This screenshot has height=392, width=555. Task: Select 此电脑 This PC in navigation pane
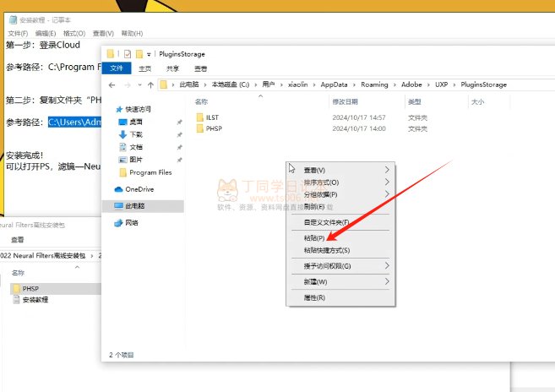135,205
